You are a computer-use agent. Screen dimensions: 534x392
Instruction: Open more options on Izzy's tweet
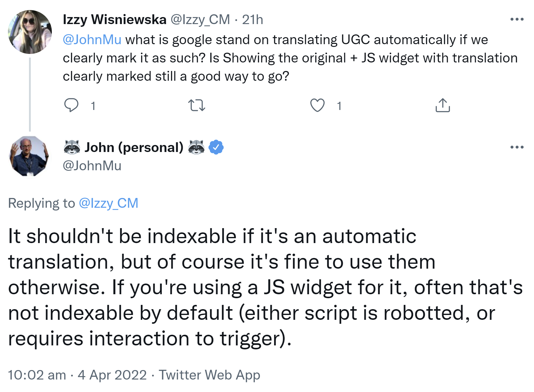517,19
